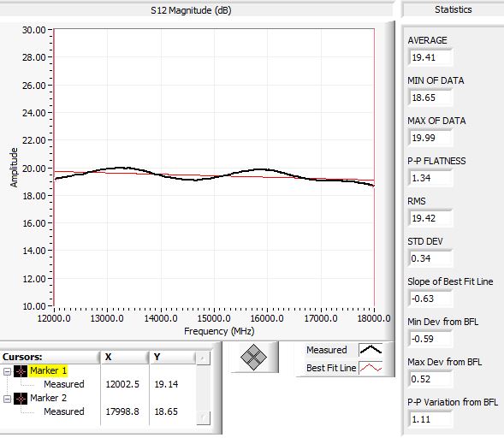Click the Marker 1 crosshair icon
The image size is (504, 438).
point(21,371)
